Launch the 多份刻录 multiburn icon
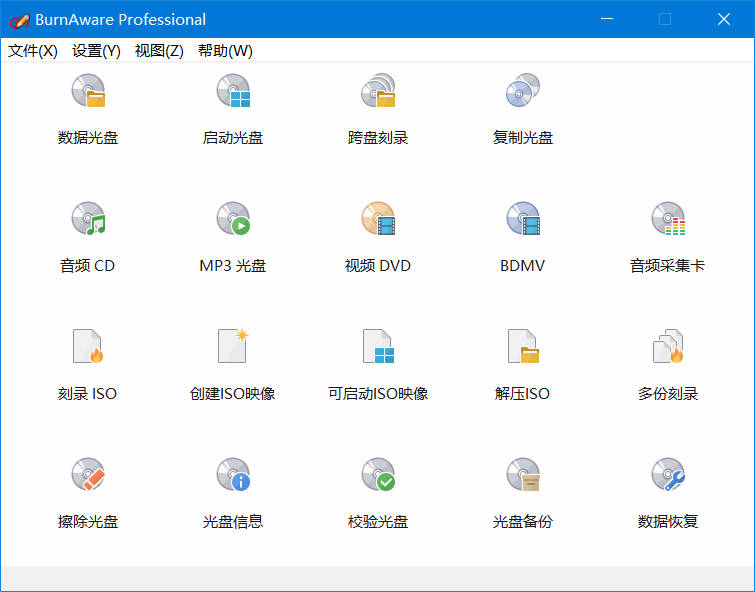The image size is (755, 592). tap(668, 346)
